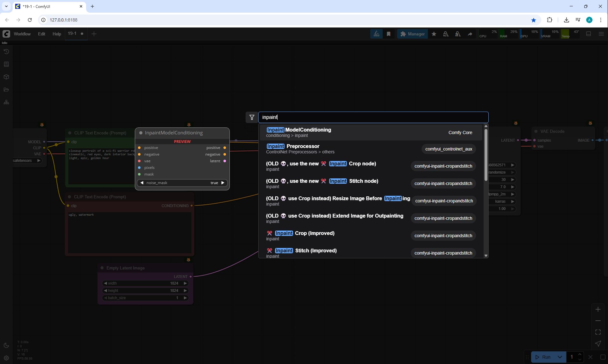Open the workflows folder sidebar icon
This screenshot has height=364, width=608.
click(6, 89)
